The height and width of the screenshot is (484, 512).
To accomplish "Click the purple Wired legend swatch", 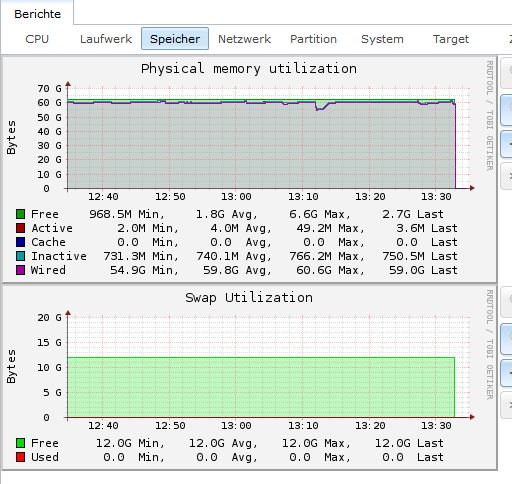I will (x=20, y=270).
